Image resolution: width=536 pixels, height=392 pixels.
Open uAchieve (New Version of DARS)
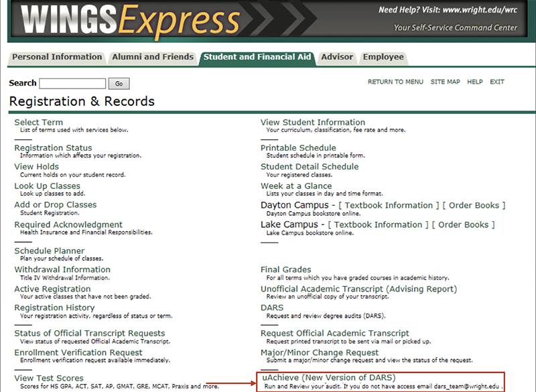(329, 377)
